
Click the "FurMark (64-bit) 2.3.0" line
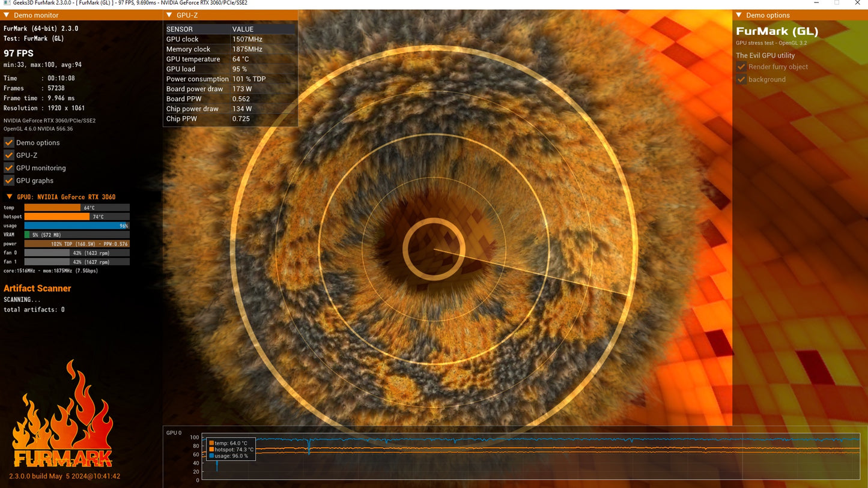(x=41, y=28)
